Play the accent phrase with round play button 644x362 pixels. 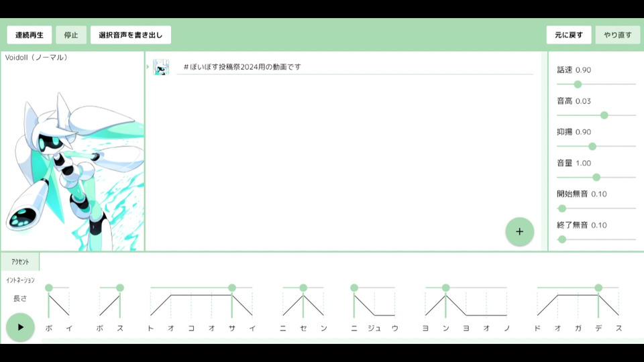[x=20, y=327]
